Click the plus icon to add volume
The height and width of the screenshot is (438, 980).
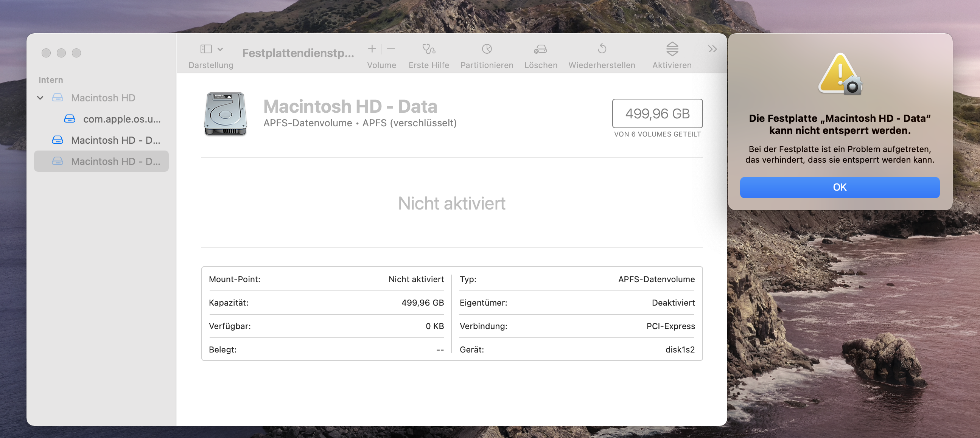[372, 49]
